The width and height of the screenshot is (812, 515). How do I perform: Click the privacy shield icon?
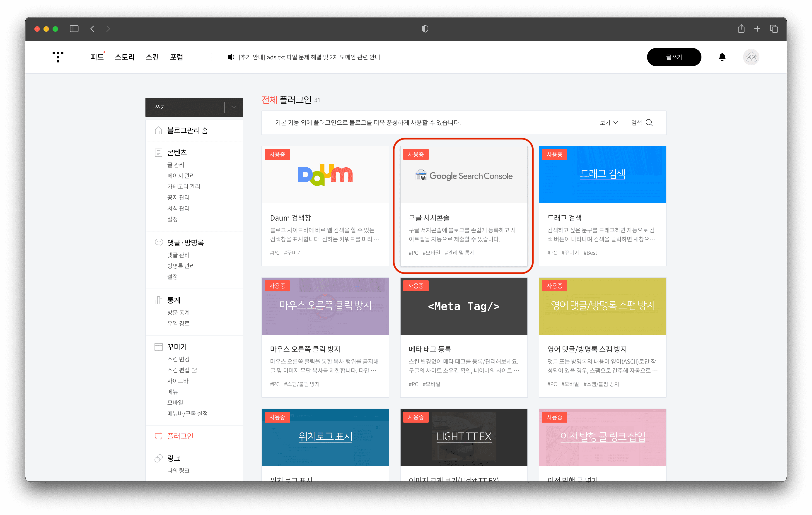[425, 29]
